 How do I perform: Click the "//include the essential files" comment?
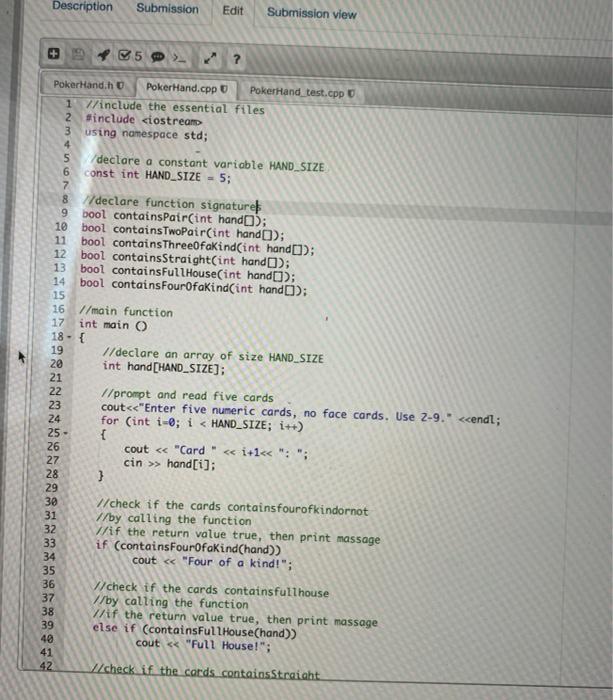(x=175, y=108)
